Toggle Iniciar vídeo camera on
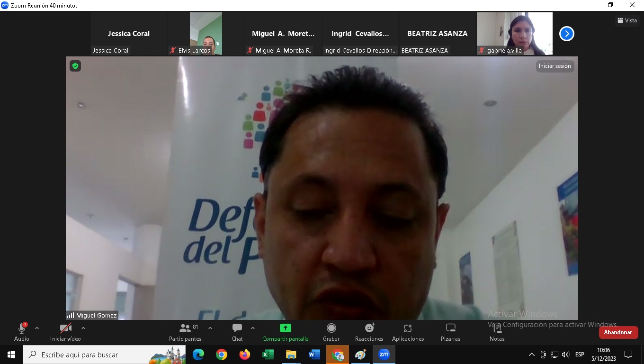The width and height of the screenshot is (644, 364). pyautogui.click(x=65, y=332)
